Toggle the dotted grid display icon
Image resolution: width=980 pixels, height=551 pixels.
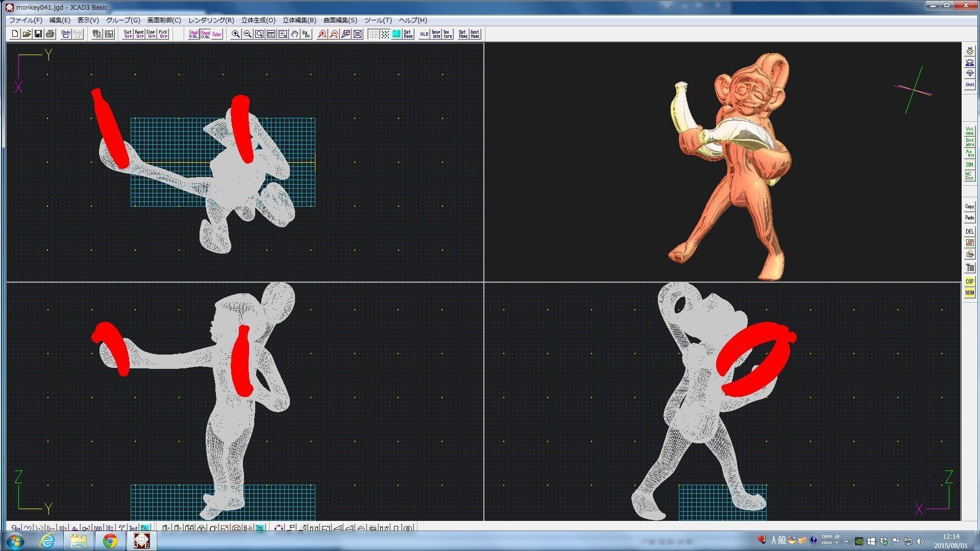(x=373, y=34)
